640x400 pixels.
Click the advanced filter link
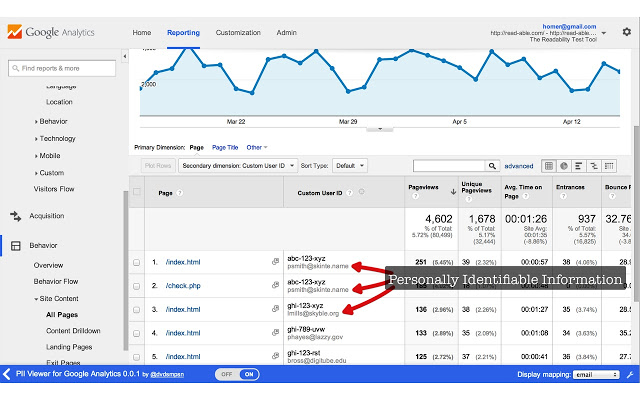(x=519, y=166)
